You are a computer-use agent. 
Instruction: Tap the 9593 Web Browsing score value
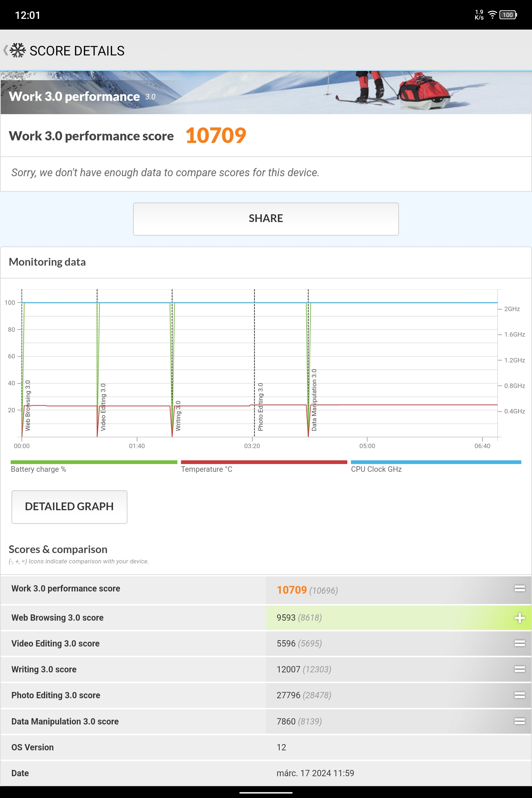point(286,618)
